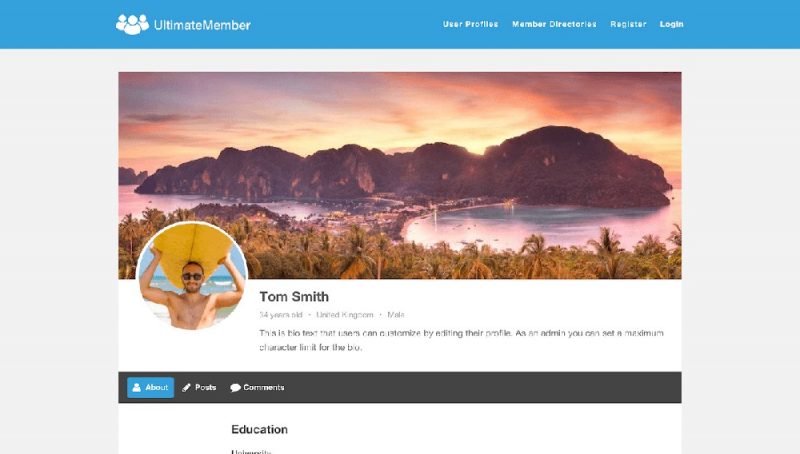Screen dimensions: 800x454
Task: Go to the Register page
Action: pyautogui.click(x=628, y=24)
